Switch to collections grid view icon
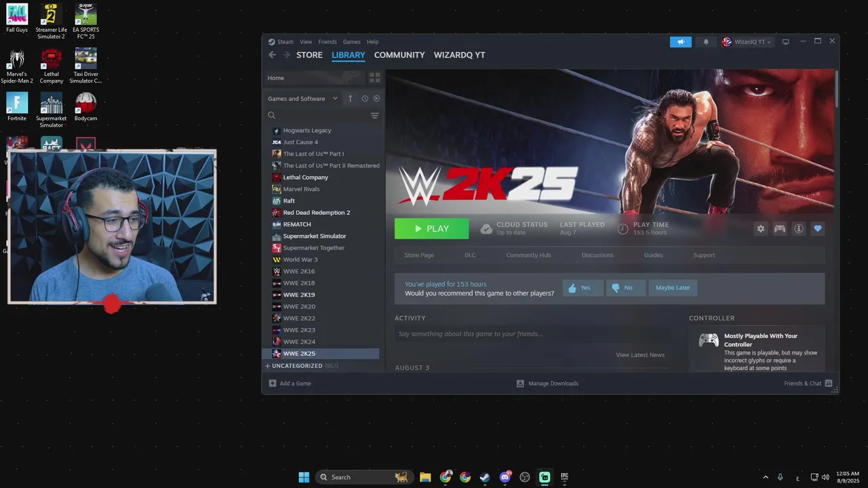This screenshot has width=868, height=488. click(x=374, y=78)
